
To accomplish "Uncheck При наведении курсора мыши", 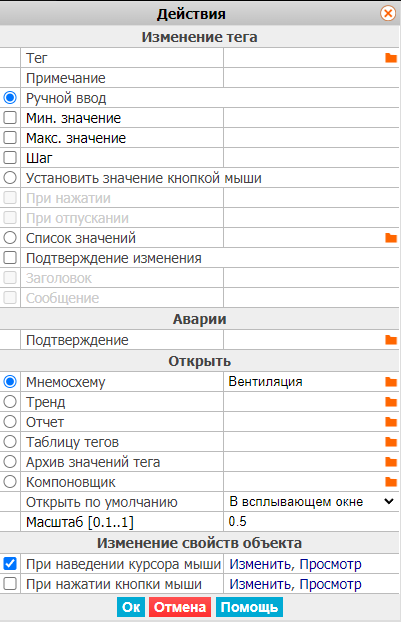I will coord(10,564).
